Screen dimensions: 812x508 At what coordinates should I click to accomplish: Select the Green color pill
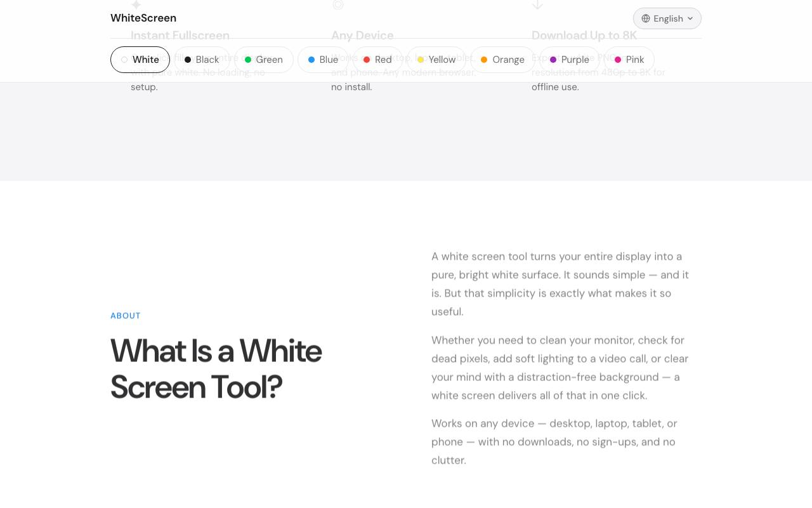tap(264, 60)
